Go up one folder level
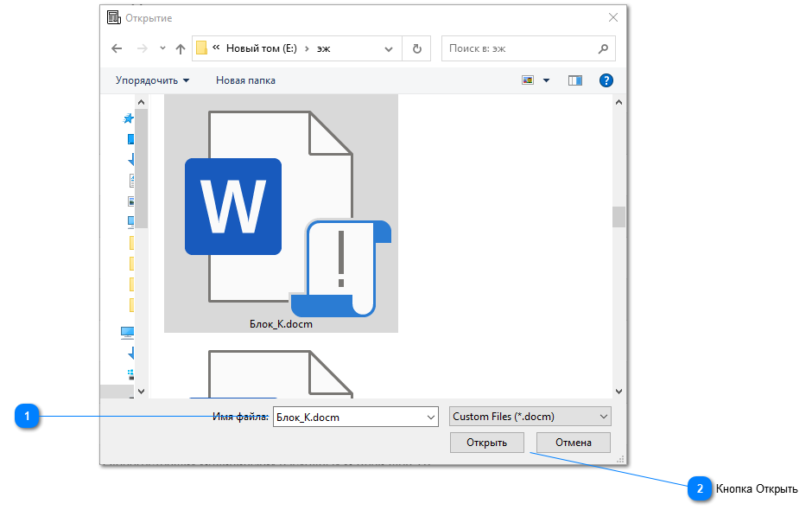812x510 pixels. coord(180,49)
